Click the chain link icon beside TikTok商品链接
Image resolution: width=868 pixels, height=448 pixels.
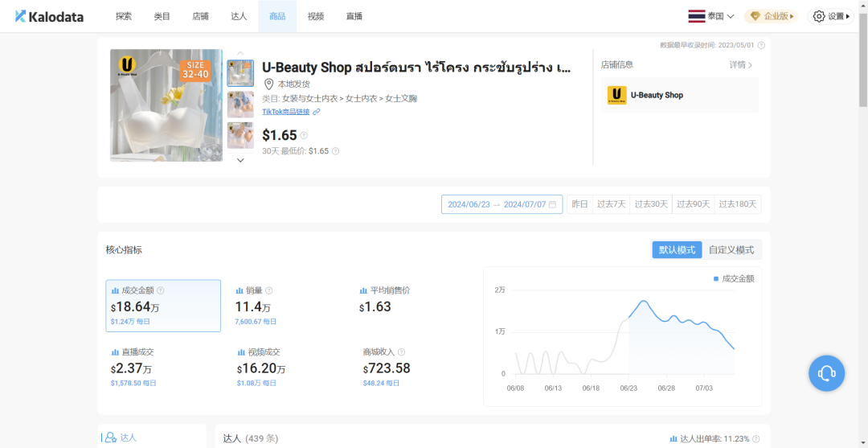316,111
